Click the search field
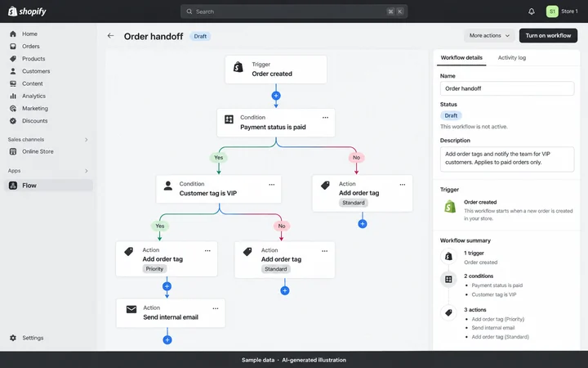Image resolution: width=588 pixels, height=368 pixels. 294,11
